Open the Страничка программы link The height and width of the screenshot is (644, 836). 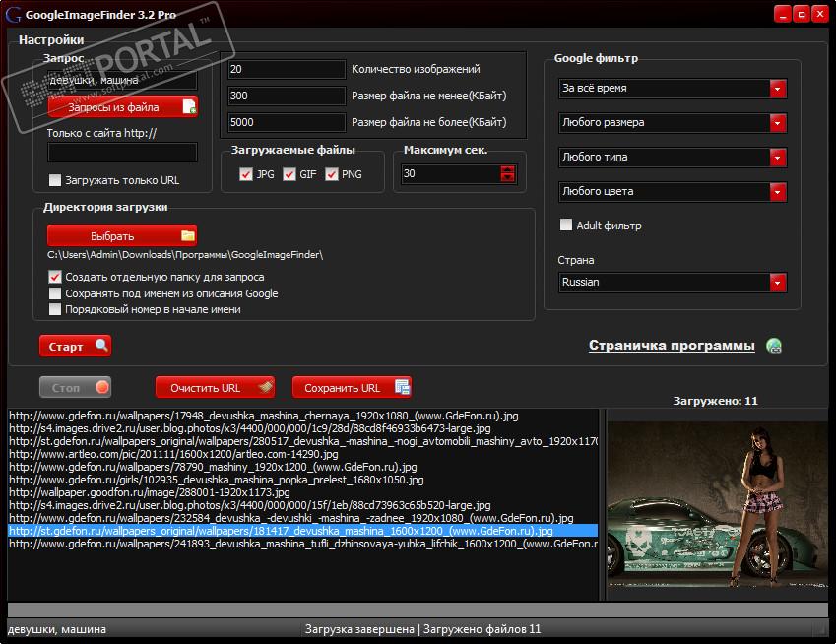click(x=672, y=346)
